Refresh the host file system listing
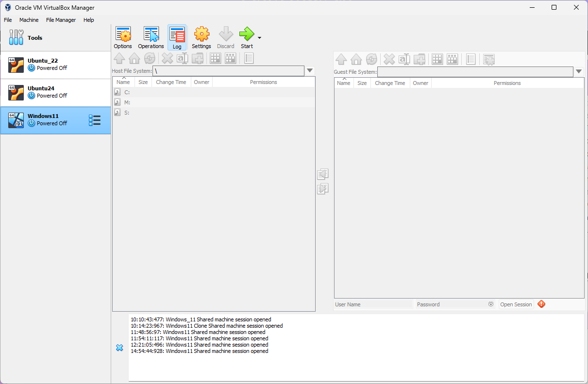The width and height of the screenshot is (588, 384). tap(150, 59)
